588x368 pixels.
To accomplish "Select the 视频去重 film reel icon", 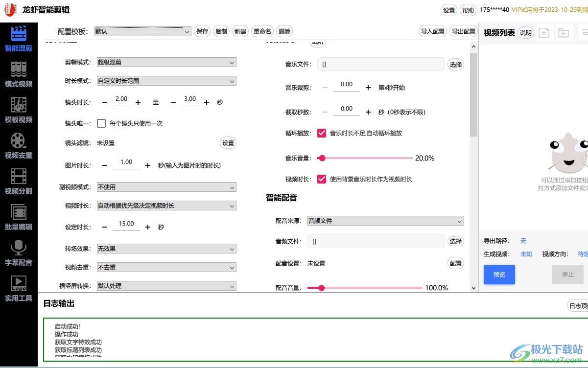I will pos(19,141).
